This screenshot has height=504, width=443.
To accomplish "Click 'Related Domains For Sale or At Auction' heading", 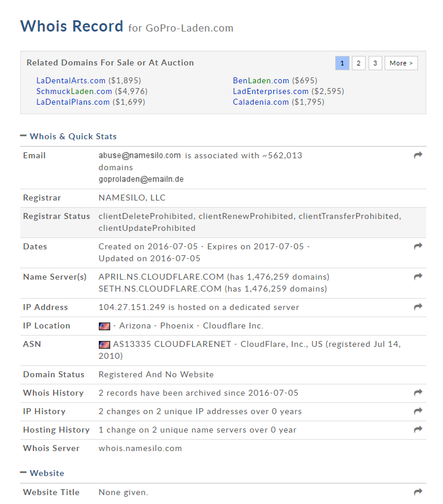I will 110,62.
